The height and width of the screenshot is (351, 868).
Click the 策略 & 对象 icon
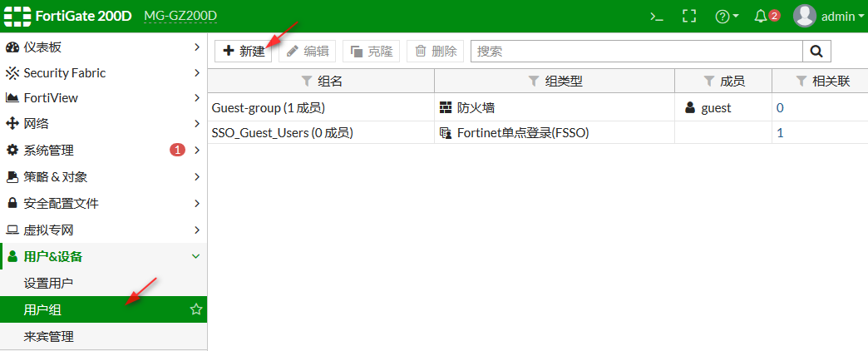click(12, 176)
